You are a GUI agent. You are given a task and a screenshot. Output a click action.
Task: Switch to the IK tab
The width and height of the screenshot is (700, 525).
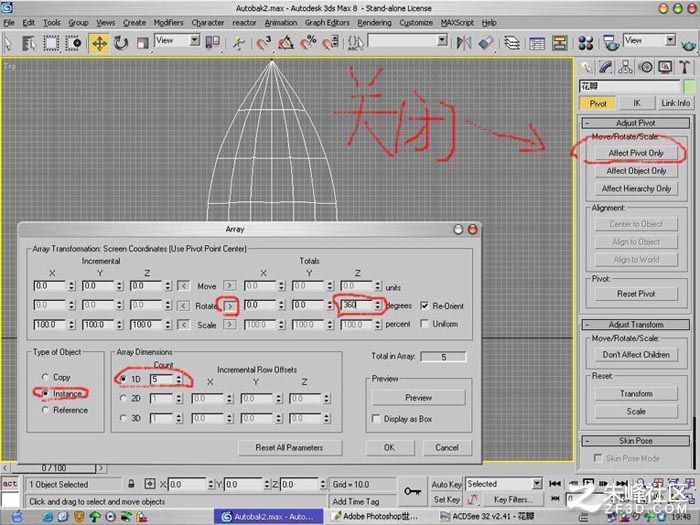pyautogui.click(x=637, y=103)
